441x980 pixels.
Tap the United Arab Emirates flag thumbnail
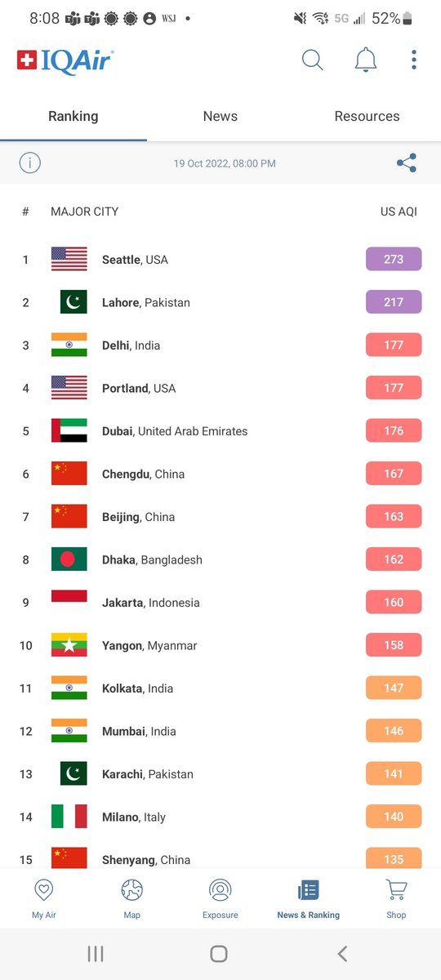tap(69, 430)
